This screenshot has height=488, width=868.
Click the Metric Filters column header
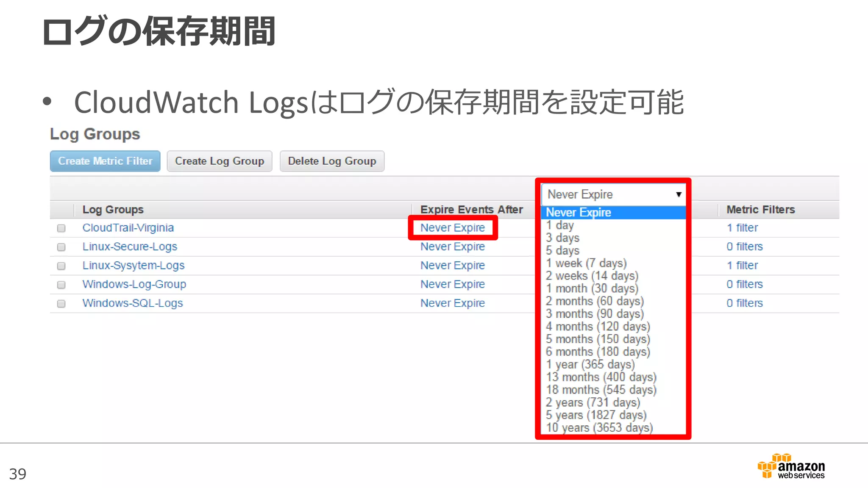coord(761,210)
